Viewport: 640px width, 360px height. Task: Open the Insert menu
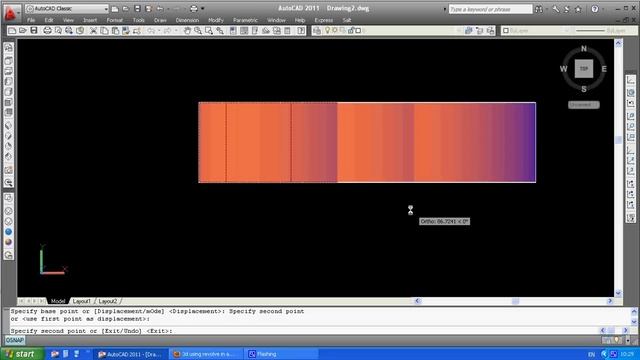pos(90,20)
